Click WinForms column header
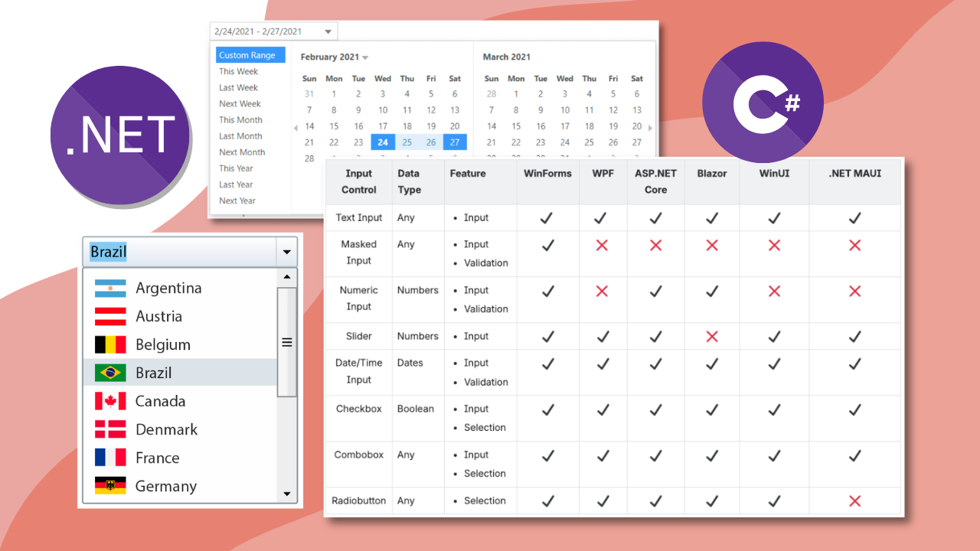 pyautogui.click(x=547, y=174)
